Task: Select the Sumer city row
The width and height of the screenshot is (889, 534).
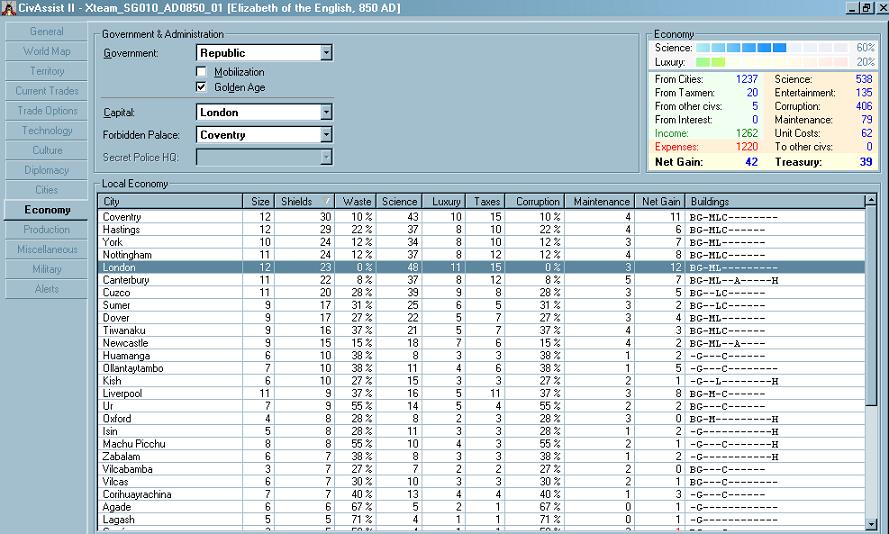Action: tap(481, 305)
